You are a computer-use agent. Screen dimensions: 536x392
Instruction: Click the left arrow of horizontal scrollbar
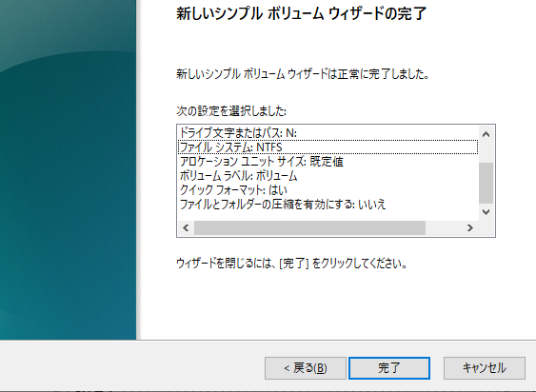coord(186,227)
